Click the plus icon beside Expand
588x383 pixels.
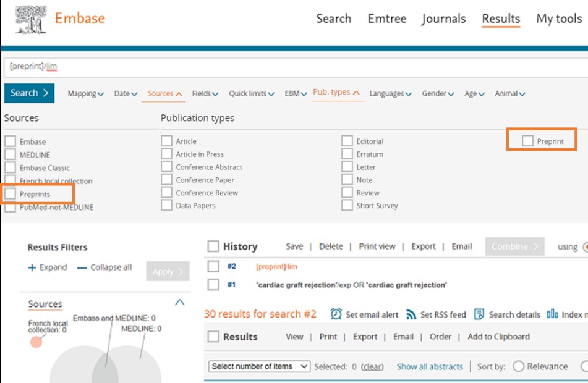(x=32, y=267)
